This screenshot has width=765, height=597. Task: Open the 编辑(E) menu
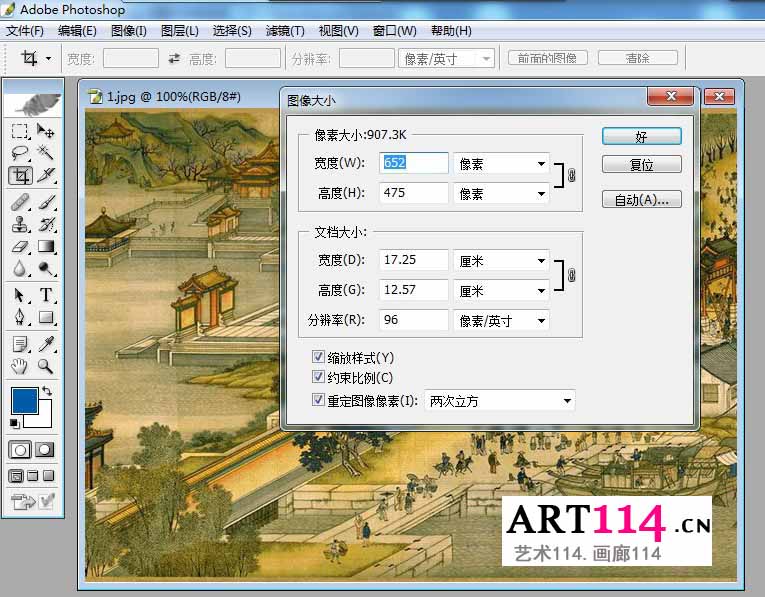point(77,31)
